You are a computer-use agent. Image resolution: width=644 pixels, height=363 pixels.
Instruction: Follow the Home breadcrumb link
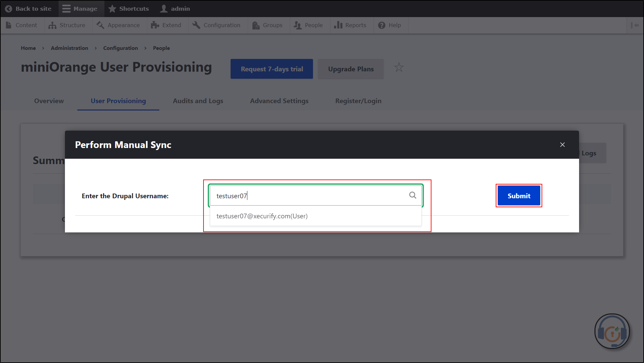pyautogui.click(x=28, y=48)
